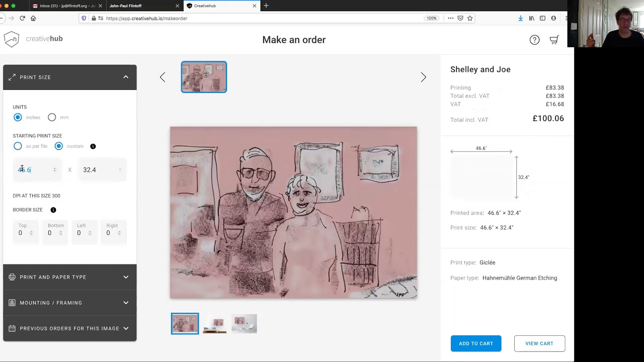This screenshot has height=362, width=644.
Task: Select the top image thumbnail
Action: click(x=204, y=77)
